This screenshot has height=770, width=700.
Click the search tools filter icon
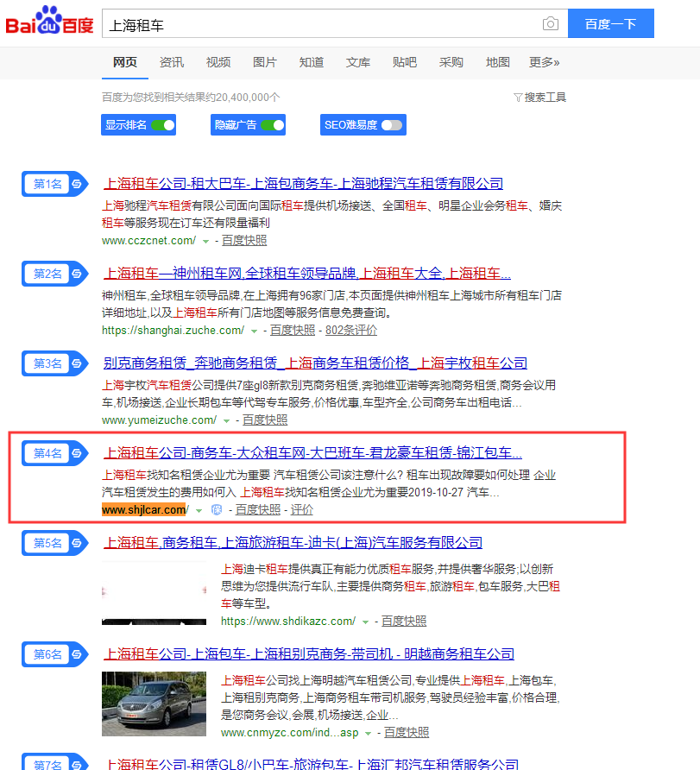click(517, 98)
